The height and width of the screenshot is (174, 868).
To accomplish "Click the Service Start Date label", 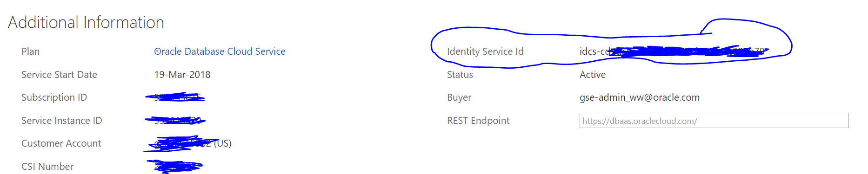I will [59, 75].
